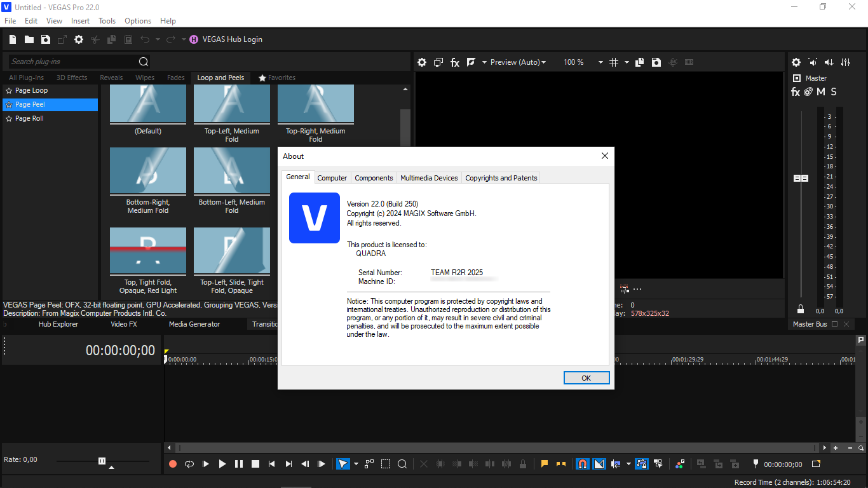
Task: Mute the Master bus with M
Action: click(x=821, y=92)
